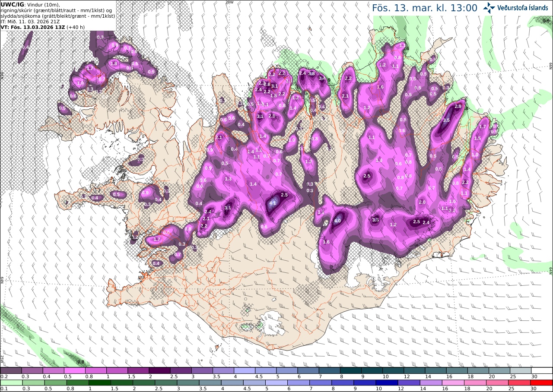Click the 2.0 snowfall value in the east

(x=423, y=202)
